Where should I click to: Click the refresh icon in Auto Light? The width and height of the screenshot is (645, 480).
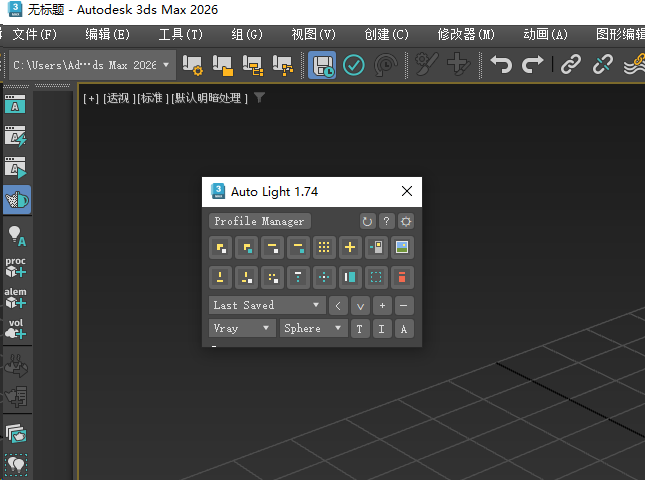tap(367, 222)
